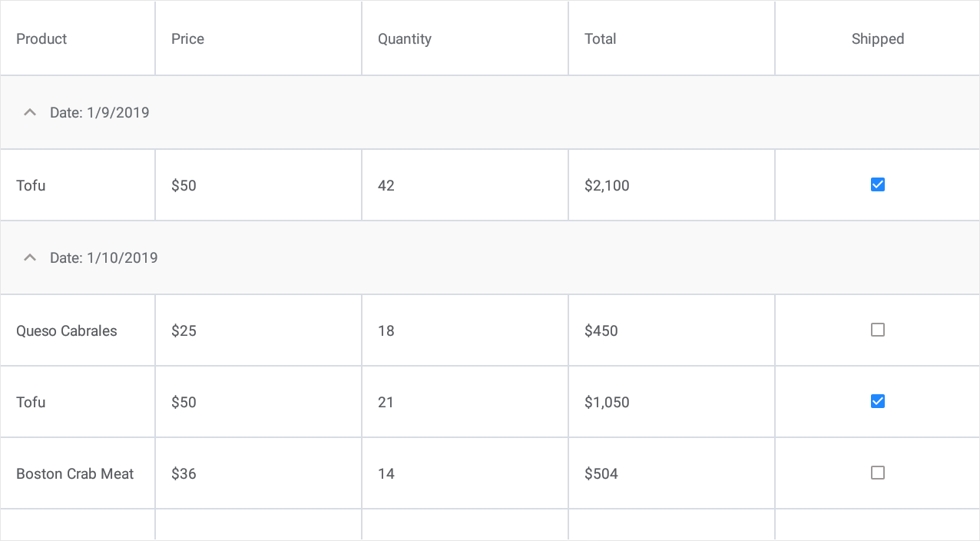980x541 pixels.
Task: Collapse the Date: 1/9/2019 group chevron
Action: pos(30,112)
